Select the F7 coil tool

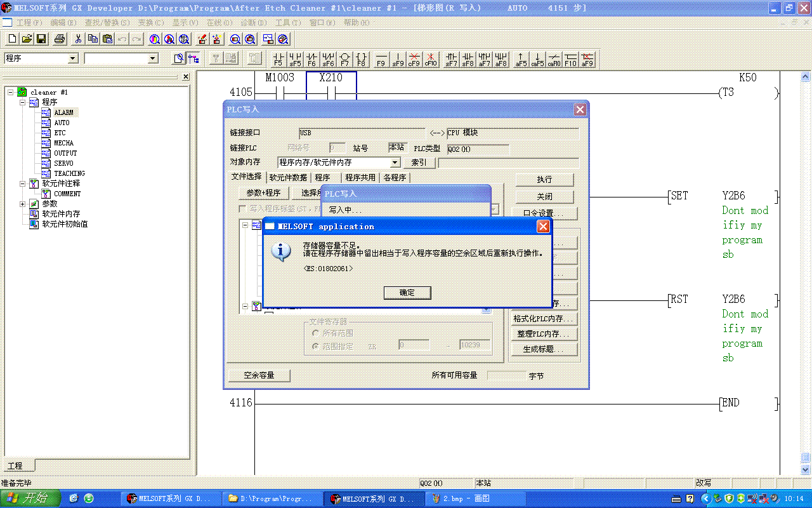(344, 59)
